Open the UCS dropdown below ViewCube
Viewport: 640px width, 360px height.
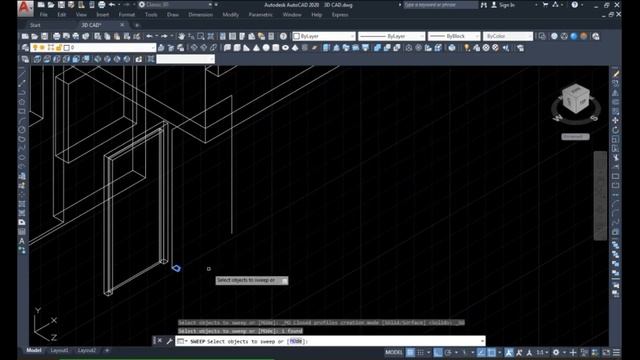point(575,137)
